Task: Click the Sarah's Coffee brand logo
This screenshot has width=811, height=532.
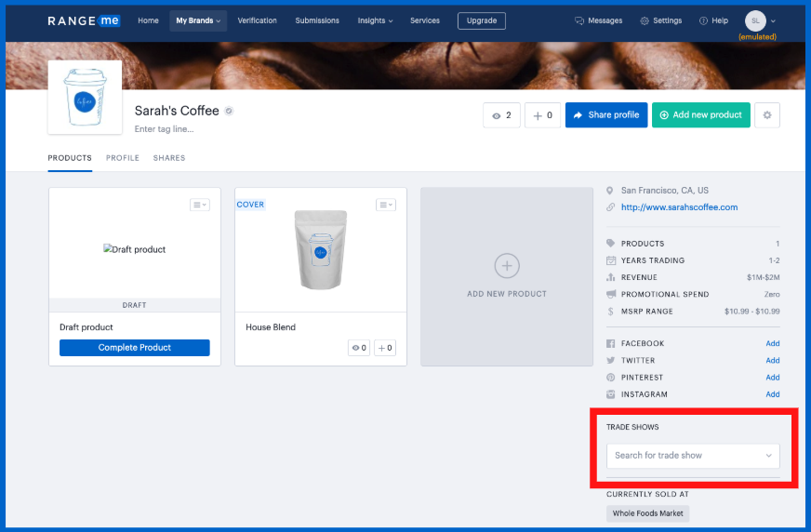Action: [x=85, y=98]
